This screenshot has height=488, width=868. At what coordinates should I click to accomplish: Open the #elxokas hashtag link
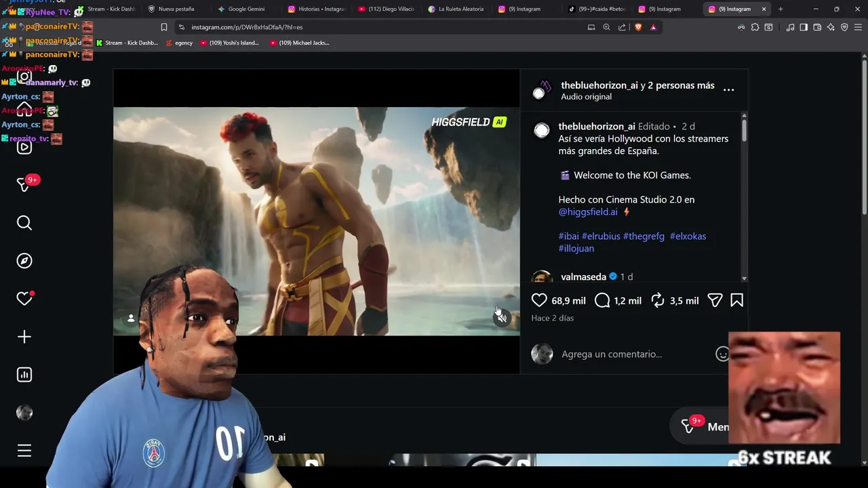coord(688,236)
